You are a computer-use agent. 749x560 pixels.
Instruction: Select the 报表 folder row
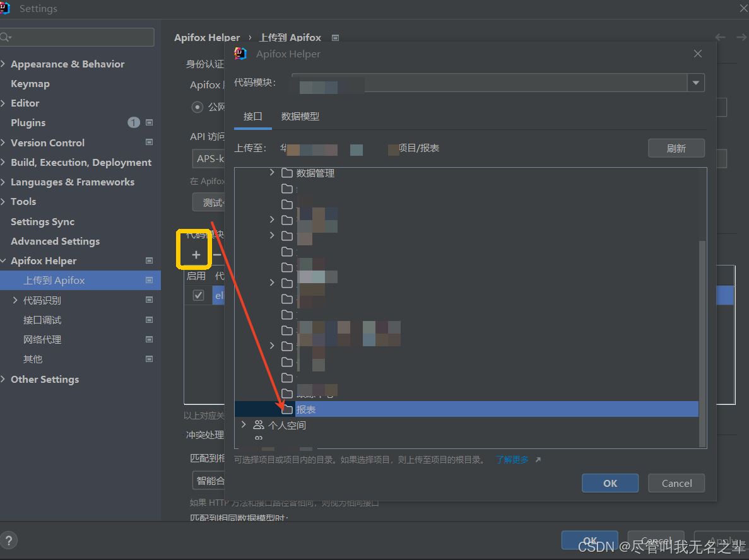pos(467,409)
